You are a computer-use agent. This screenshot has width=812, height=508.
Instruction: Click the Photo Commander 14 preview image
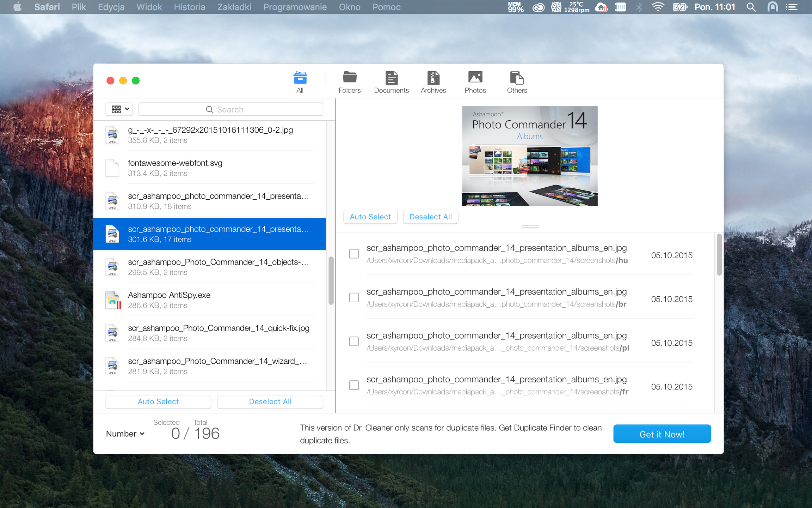(530, 156)
